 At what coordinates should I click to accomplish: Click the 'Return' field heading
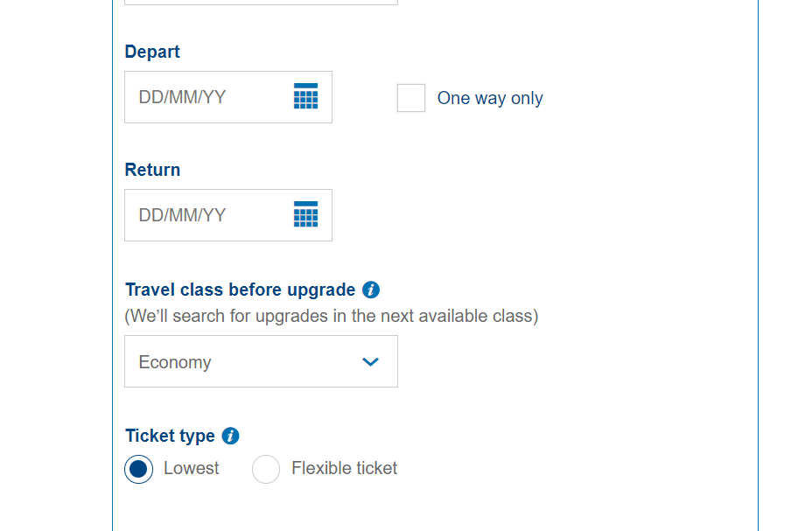(x=152, y=170)
